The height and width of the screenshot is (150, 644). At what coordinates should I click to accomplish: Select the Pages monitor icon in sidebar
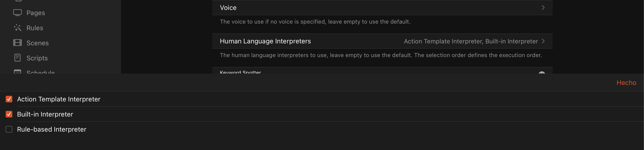(17, 12)
